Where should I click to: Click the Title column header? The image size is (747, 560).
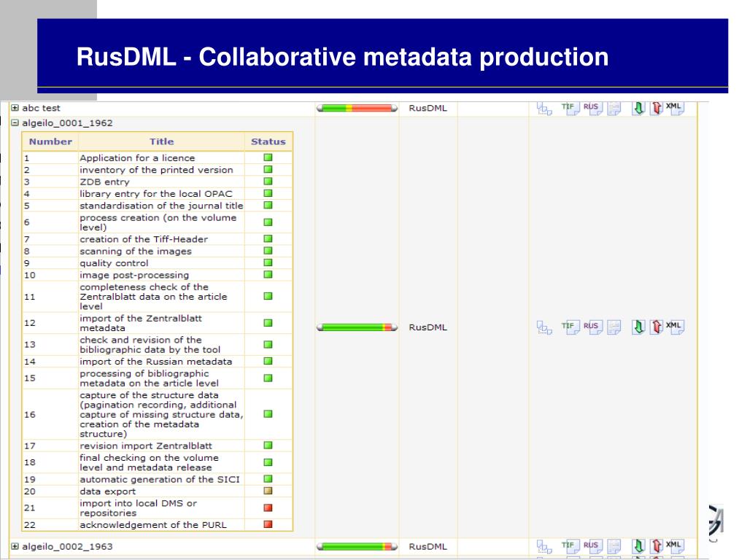(161, 141)
